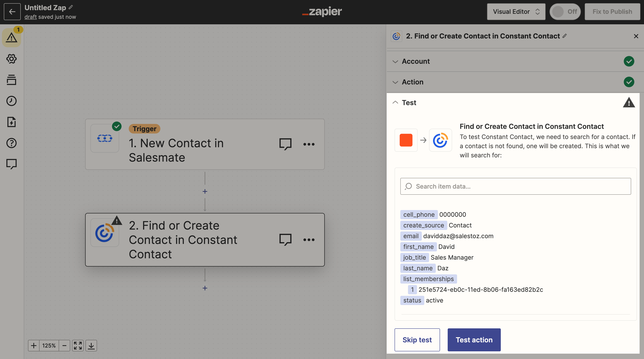Select the status field tag
Screen dimensions: 644x359
tap(412, 300)
